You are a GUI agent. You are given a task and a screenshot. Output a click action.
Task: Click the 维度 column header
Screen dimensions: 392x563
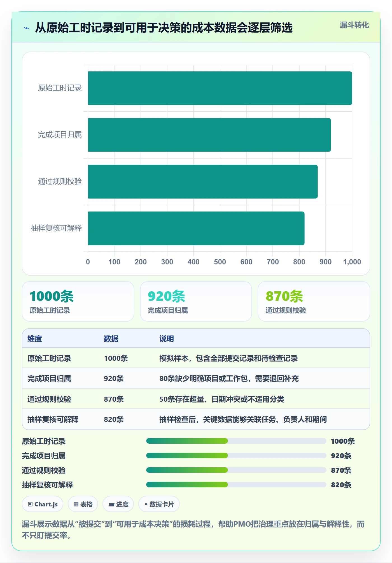pyautogui.click(x=35, y=339)
